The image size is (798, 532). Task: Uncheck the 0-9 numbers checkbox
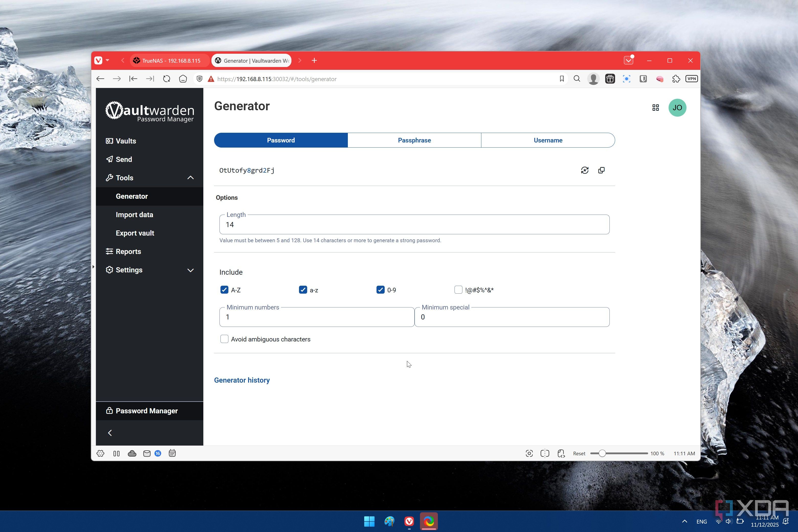click(x=380, y=290)
